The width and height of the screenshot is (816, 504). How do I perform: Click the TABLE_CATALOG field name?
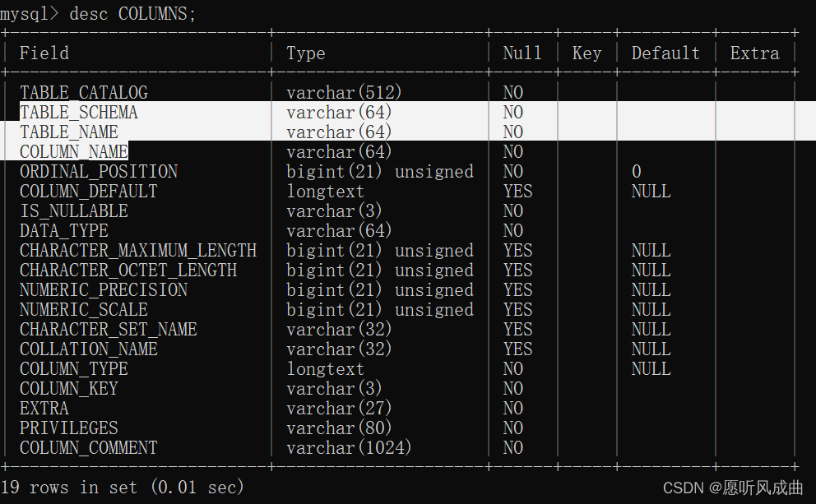click(x=84, y=93)
